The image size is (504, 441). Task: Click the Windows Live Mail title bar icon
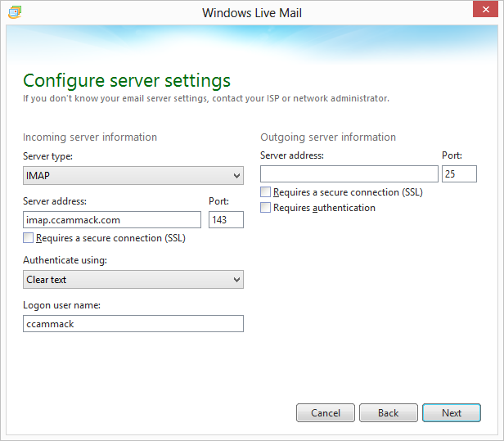[x=15, y=12]
